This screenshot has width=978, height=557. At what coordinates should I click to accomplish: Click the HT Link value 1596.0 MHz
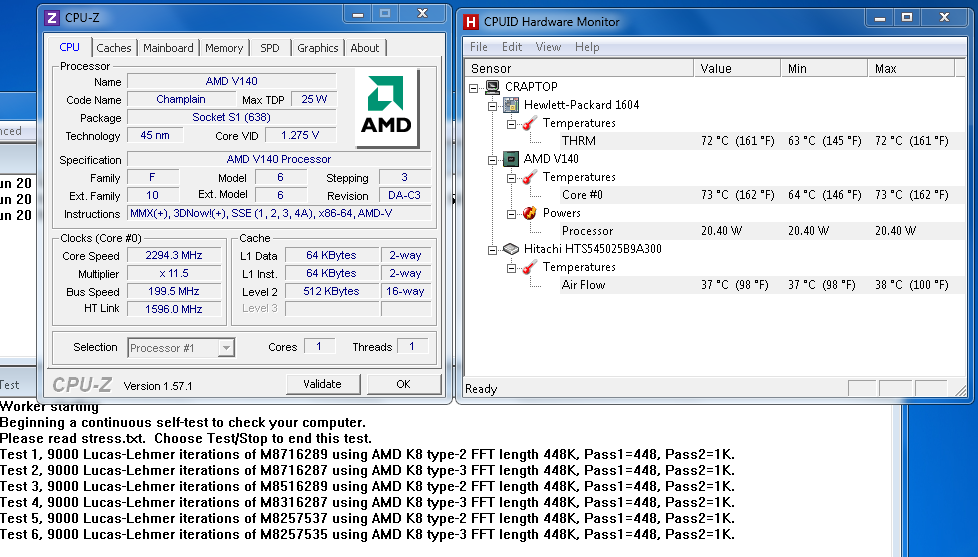click(x=174, y=309)
